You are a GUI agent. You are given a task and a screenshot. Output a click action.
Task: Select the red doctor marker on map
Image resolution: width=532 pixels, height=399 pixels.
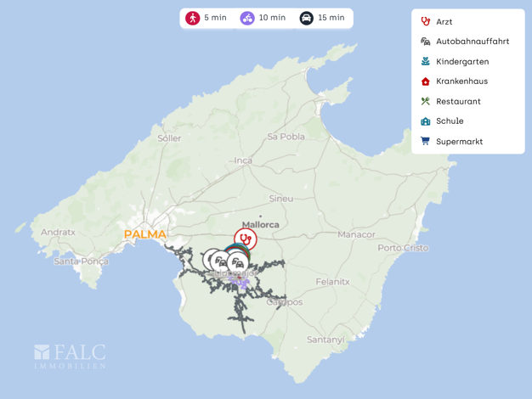click(246, 238)
